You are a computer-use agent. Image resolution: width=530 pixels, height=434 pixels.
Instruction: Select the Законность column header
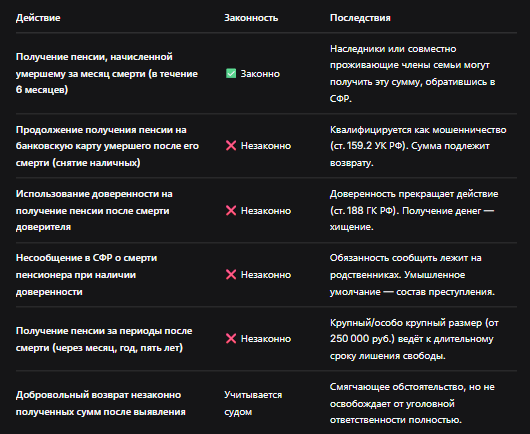click(x=251, y=18)
